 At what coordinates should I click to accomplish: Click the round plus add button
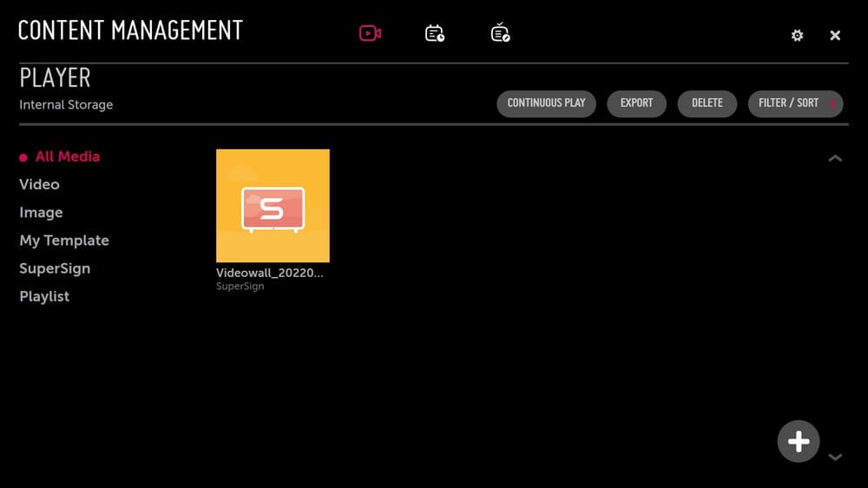[x=799, y=441]
